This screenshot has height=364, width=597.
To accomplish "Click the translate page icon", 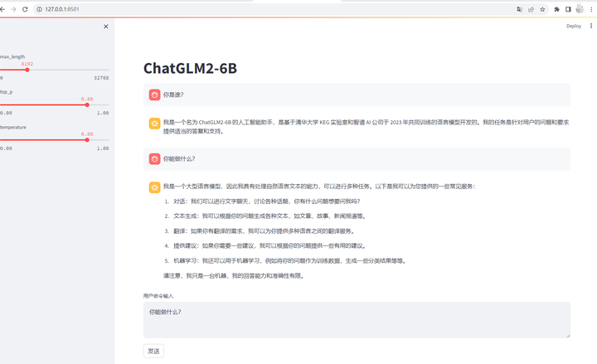I will coord(519,9).
